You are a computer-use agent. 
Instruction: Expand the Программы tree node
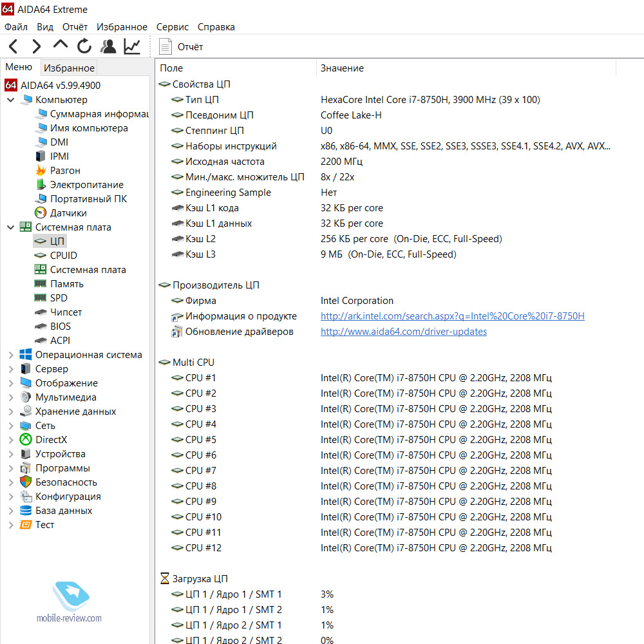point(11,468)
